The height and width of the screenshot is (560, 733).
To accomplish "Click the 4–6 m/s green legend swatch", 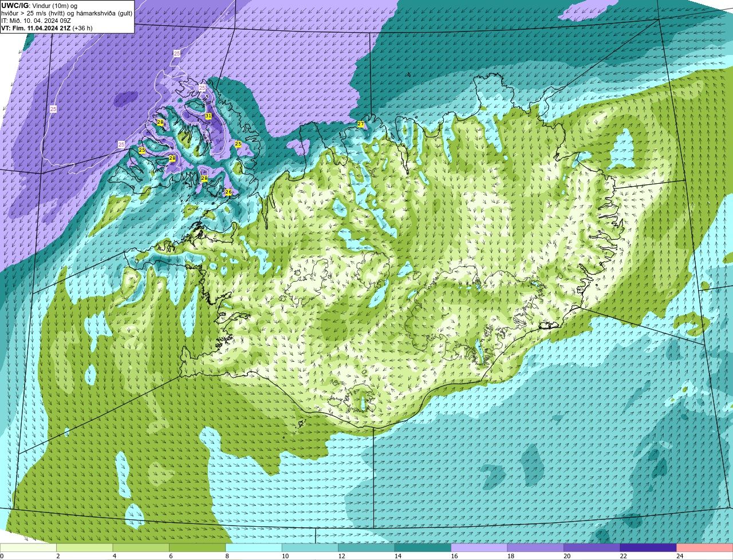I will click(x=141, y=547).
